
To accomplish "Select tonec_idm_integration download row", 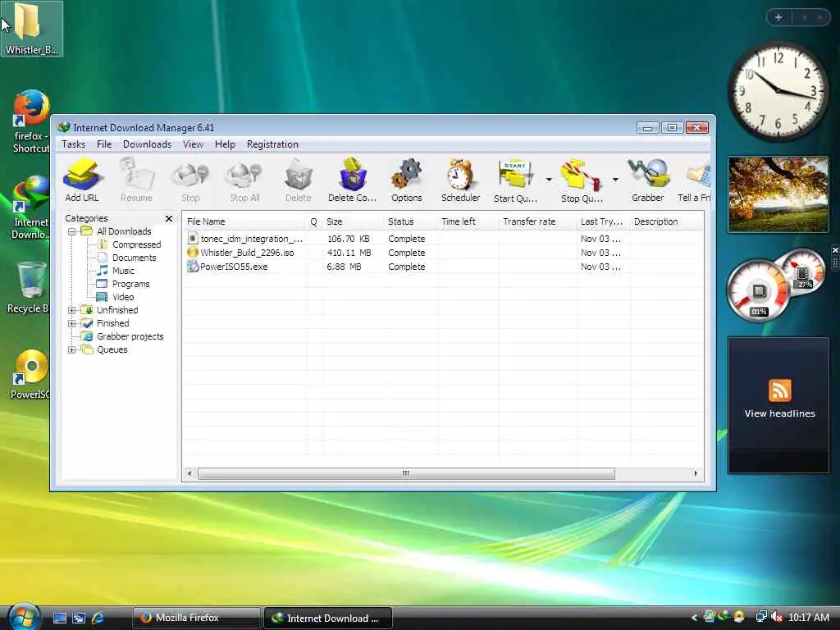I will [x=442, y=239].
